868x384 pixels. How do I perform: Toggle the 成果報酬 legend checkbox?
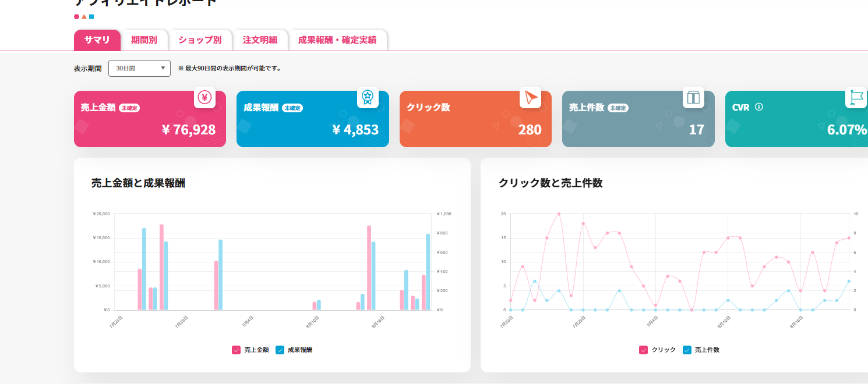280,350
